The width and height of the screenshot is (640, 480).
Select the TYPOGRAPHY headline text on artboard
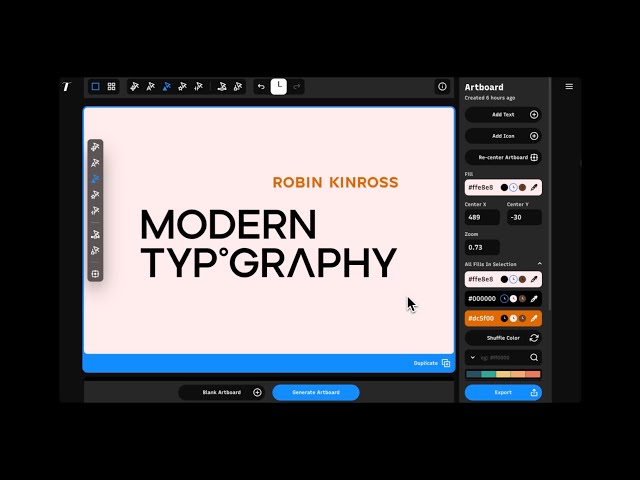coord(268,262)
